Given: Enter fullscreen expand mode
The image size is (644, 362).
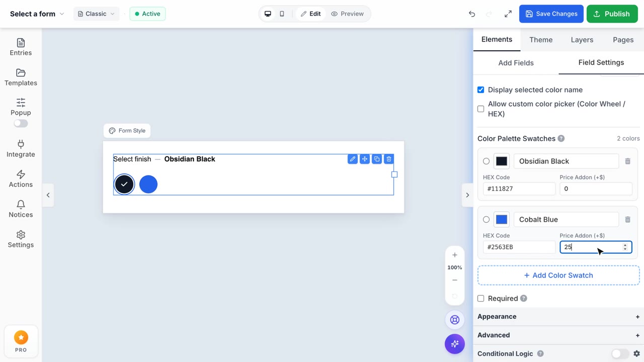Looking at the screenshot, I should click(x=508, y=14).
